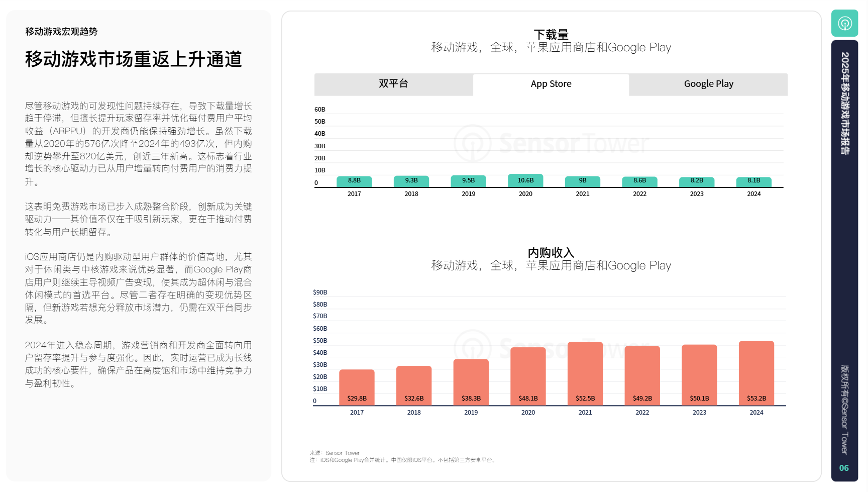Switch to the App Store tab
The image size is (868, 492).
click(x=551, y=84)
